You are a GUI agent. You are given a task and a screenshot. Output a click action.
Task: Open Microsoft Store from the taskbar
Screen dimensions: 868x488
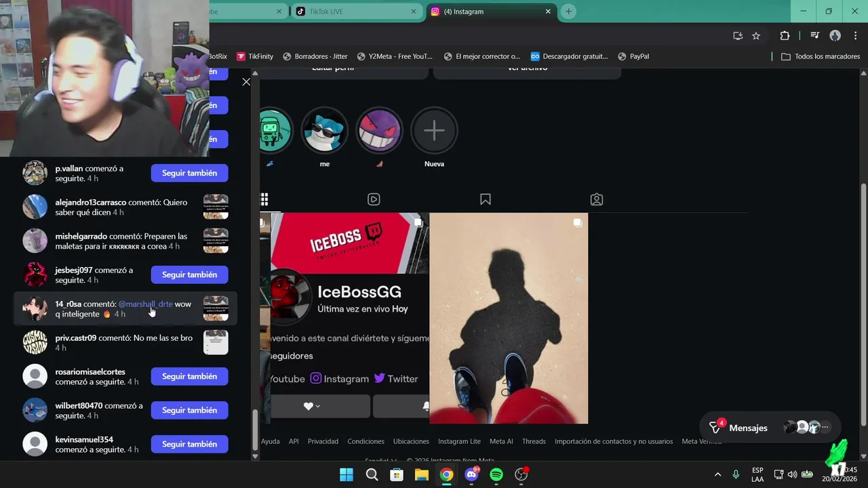coord(397,474)
